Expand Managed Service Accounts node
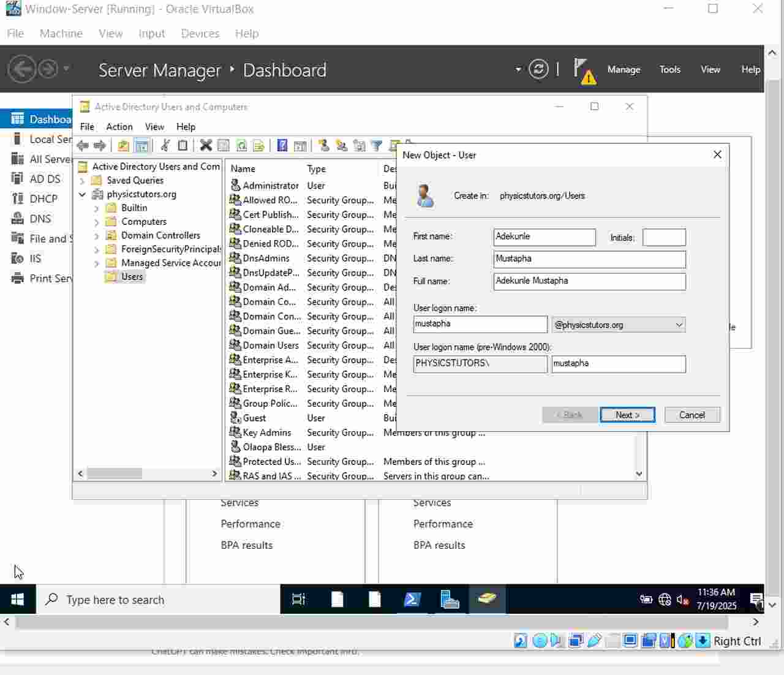The image size is (784, 675). pos(96,263)
